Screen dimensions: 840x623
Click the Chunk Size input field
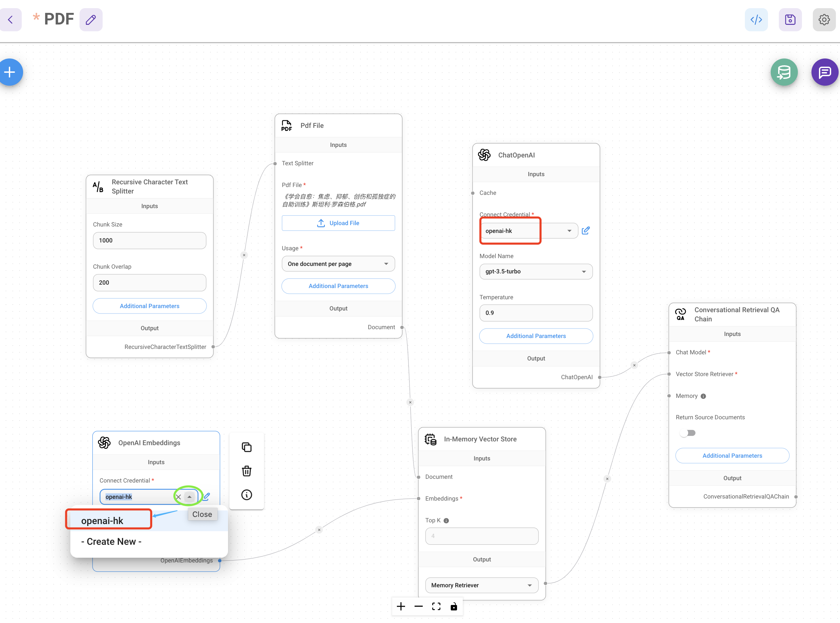[x=149, y=241]
